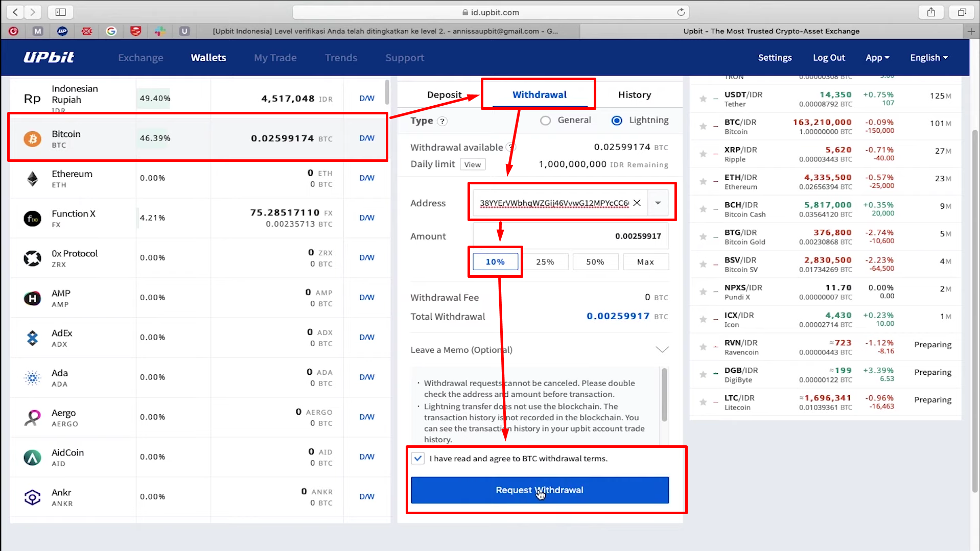
Task: Click the Upbit logo in the header
Action: 49,57
